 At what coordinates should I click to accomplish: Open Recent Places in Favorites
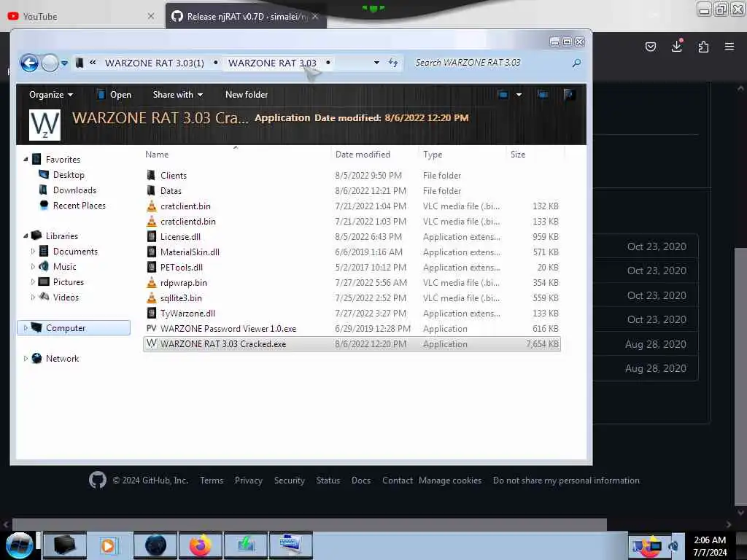coord(79,205)
